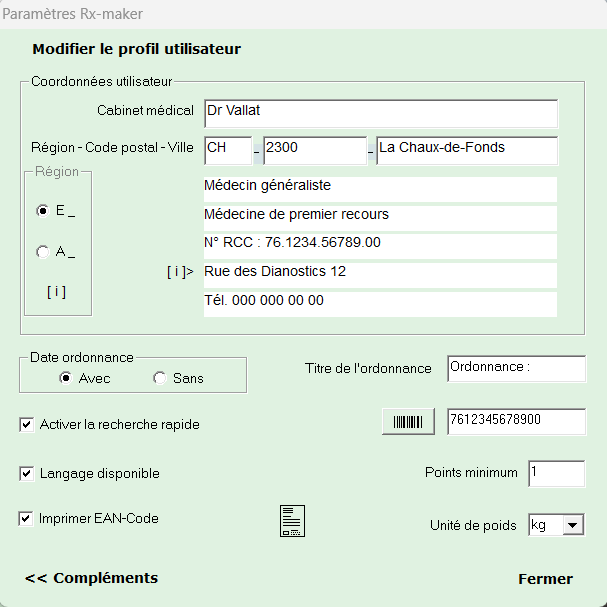The width and height of the screenshot is (607, 607).
Task: Click the prescription document icon
Action: click(291, 521)
